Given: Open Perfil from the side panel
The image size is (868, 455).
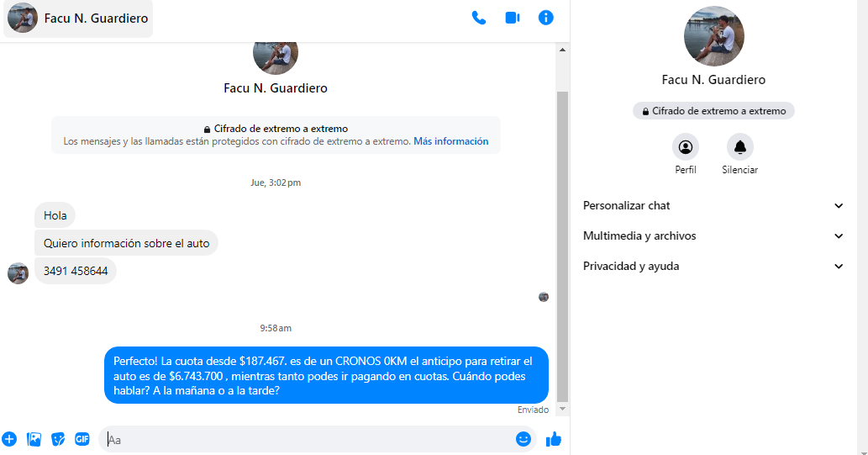Looking at the screenshot, I should point(686,154).
